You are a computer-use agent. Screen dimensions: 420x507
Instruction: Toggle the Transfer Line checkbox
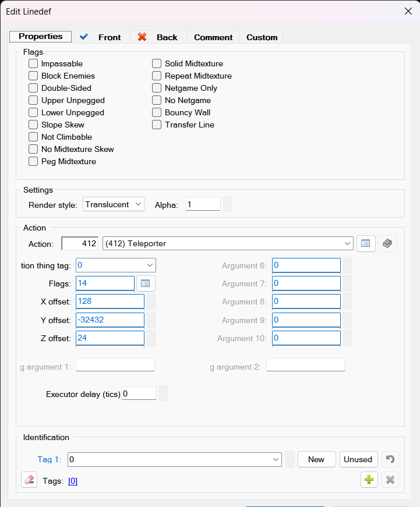pyautogui.click(x=157, y=125)
